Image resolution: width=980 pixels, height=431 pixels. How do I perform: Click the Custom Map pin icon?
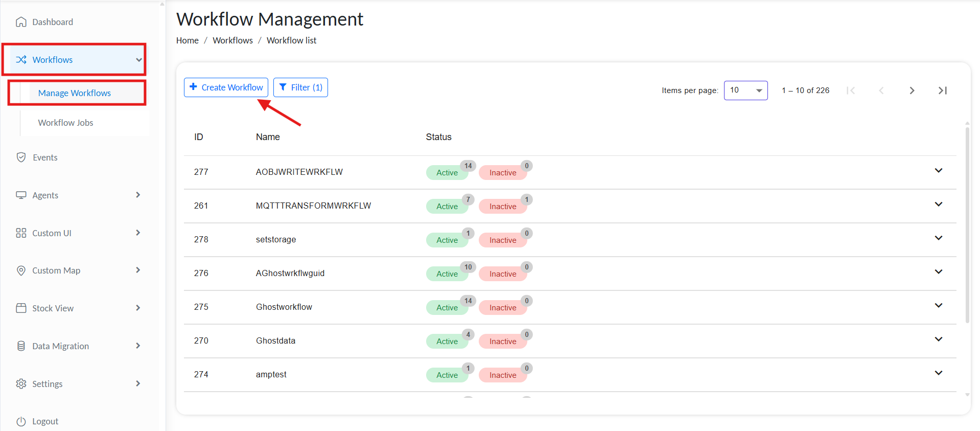coord(21,270)
